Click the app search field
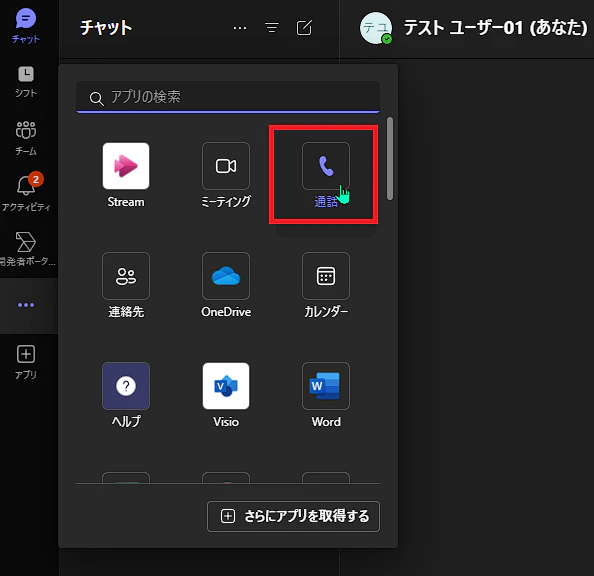This screenshot has height=576, width=594. point(228,97)
